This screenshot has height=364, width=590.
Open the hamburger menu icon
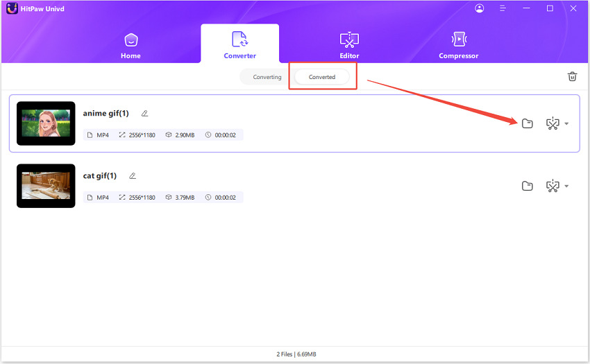503,8
